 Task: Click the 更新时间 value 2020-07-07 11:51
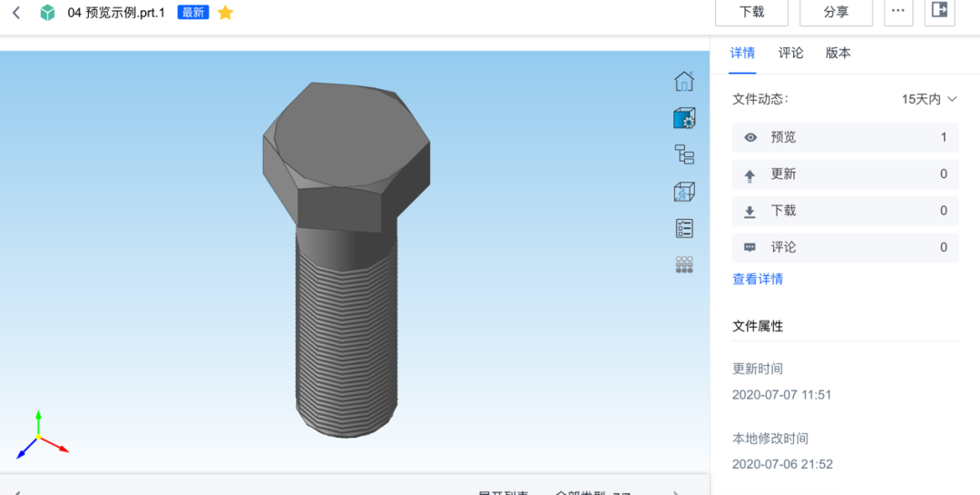tap(782, 395)
